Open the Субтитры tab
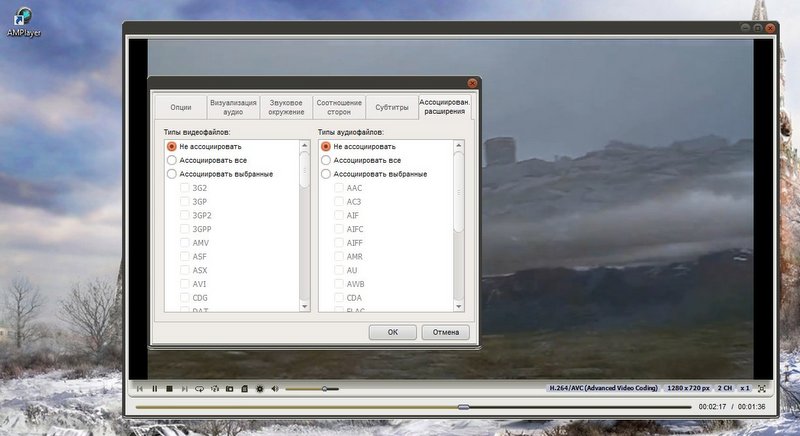 click(392, 107)
